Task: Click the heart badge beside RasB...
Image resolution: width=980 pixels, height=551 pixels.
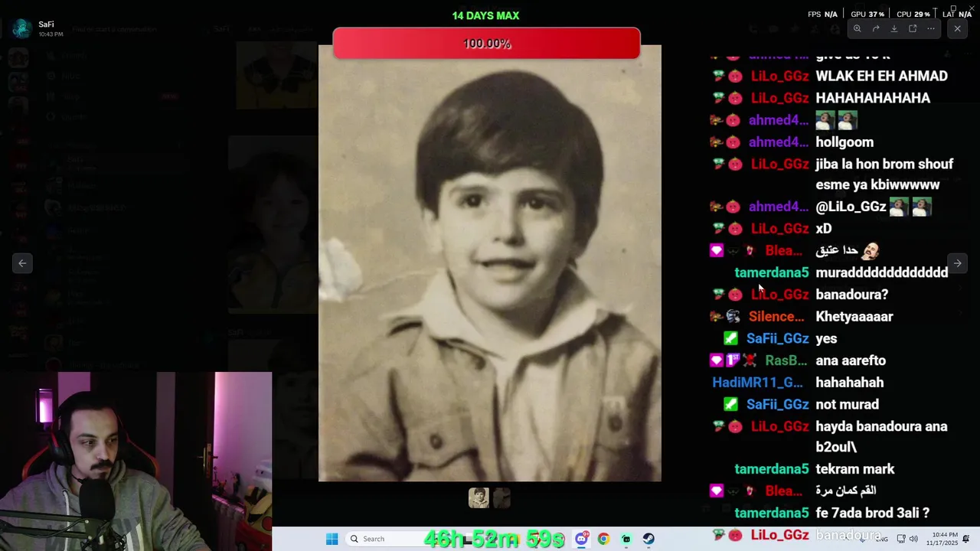Action: pyautogui.click(x=716, y=360)
